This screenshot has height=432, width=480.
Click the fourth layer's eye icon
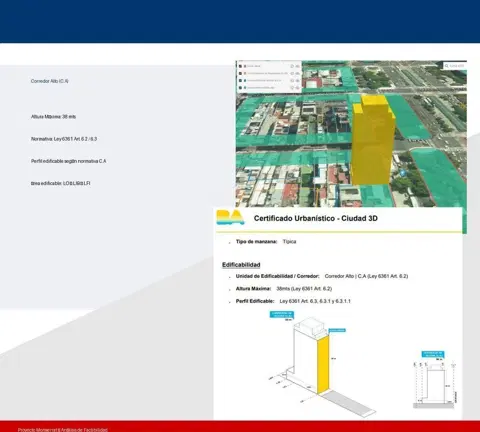298,88
